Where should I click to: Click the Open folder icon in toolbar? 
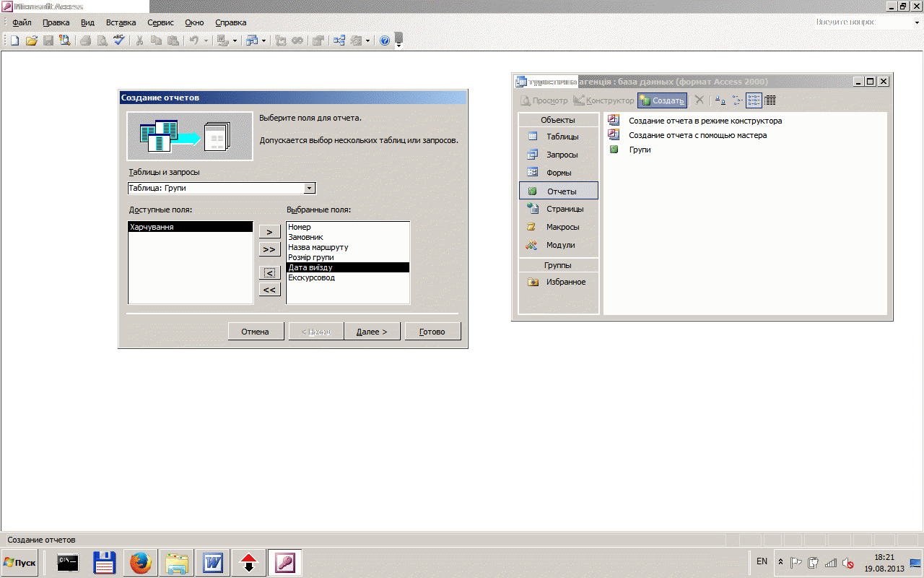click(x=31, y=40)
